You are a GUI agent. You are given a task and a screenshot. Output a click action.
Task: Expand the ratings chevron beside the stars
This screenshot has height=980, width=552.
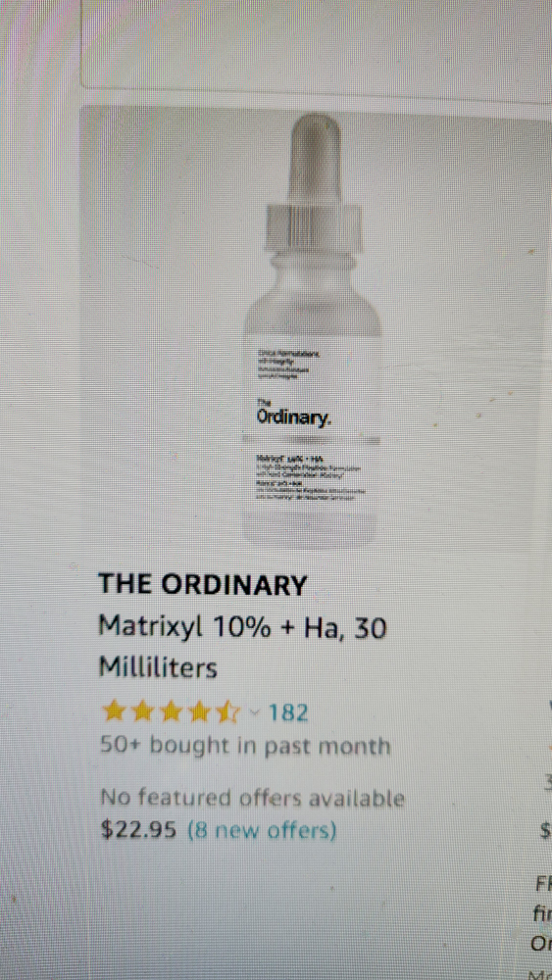[253, 713]
